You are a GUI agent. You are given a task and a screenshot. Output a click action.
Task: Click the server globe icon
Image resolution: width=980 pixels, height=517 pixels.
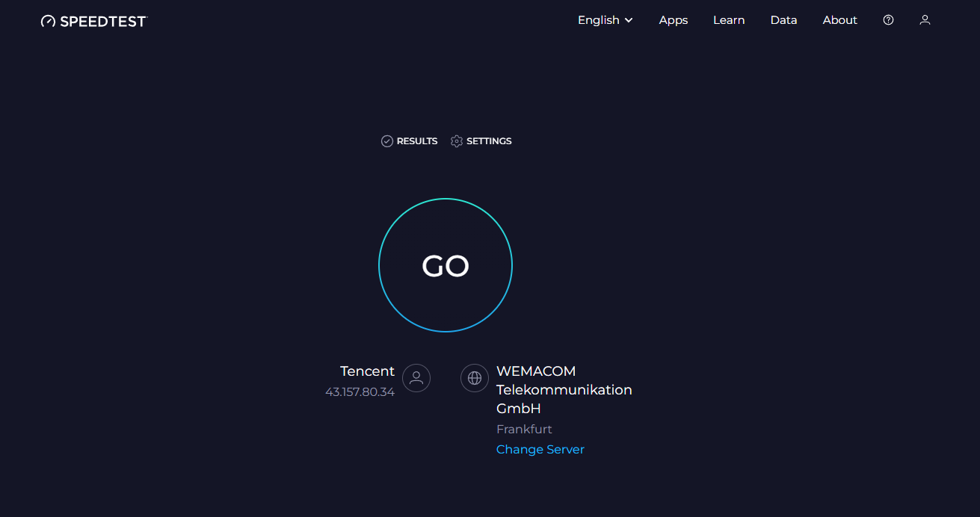(475, 378)
